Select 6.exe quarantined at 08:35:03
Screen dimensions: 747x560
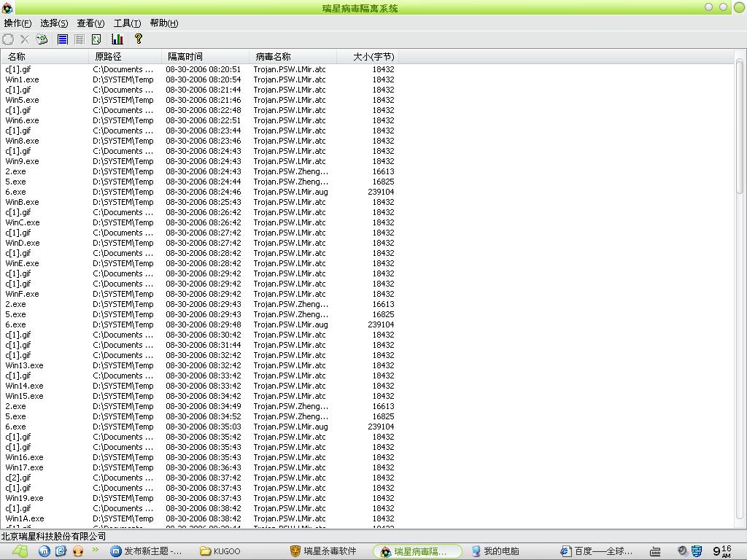200,427
